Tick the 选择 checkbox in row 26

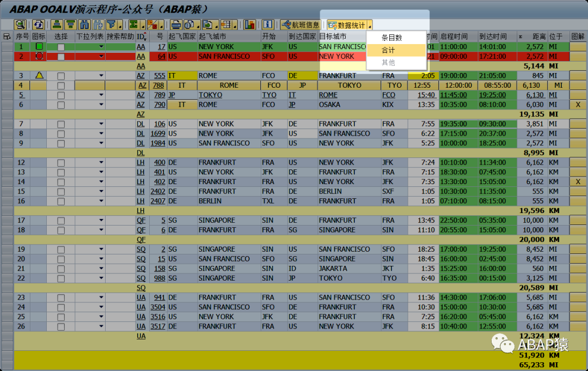[x=61, y=327]
